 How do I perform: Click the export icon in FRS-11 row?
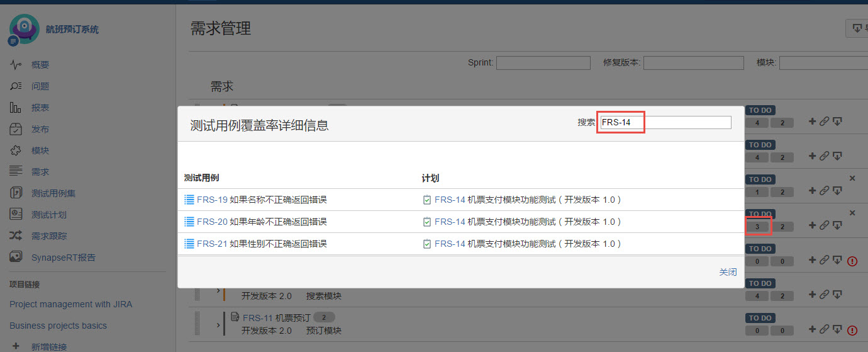pos(837,329)
